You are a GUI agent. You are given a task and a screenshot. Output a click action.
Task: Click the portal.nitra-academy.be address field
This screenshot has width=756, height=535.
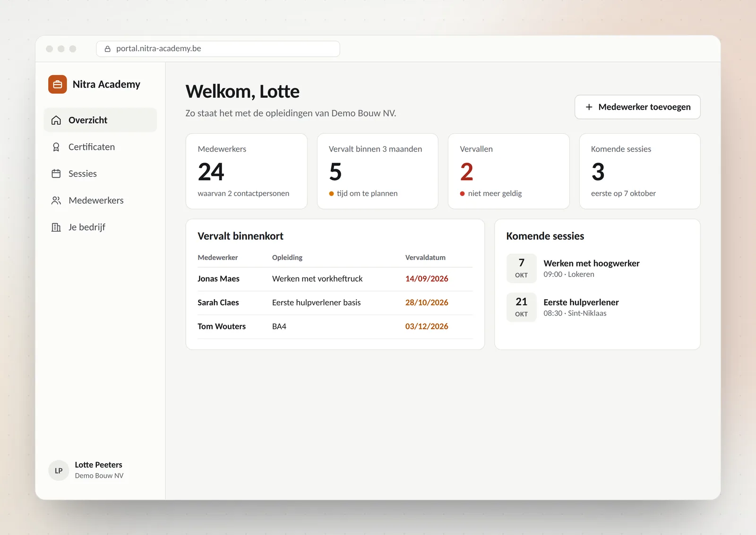coord(218,49)
